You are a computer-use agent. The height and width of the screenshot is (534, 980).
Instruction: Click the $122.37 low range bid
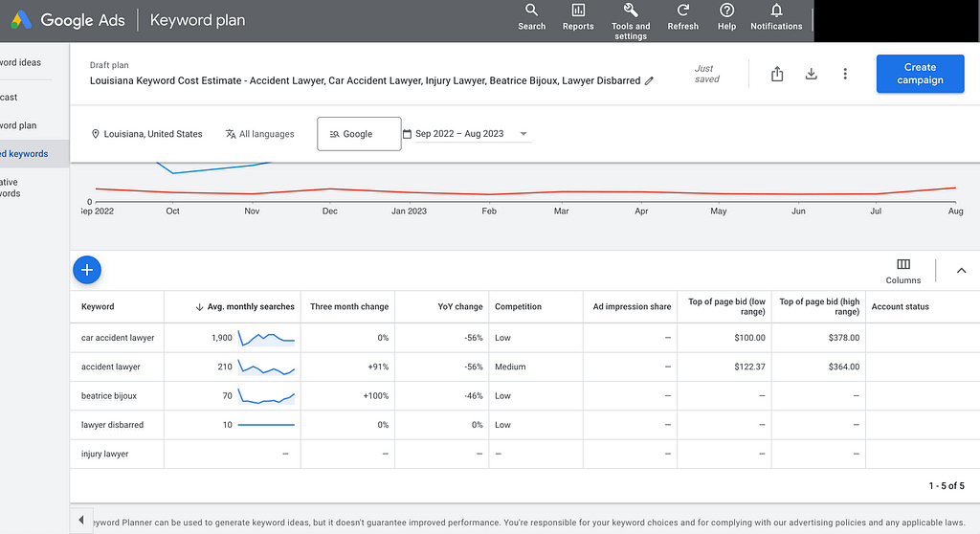[x=749, y=367]
